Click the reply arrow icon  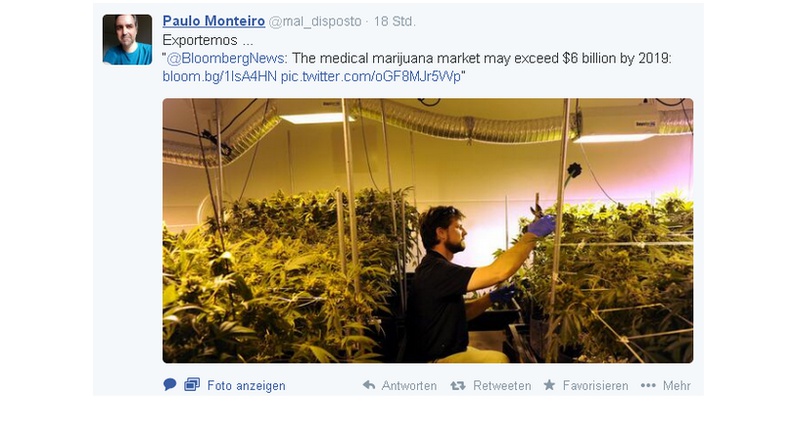point(369,385)
